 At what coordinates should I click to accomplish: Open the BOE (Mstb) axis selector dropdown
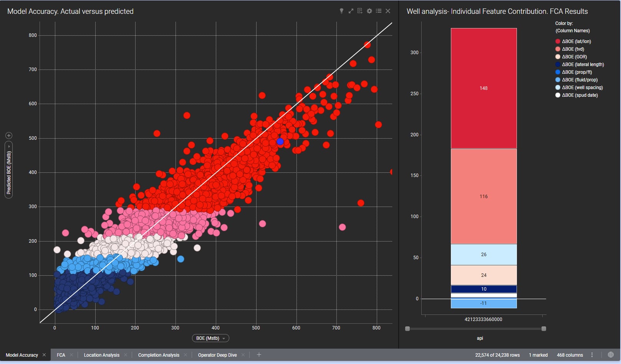point(210,338)
